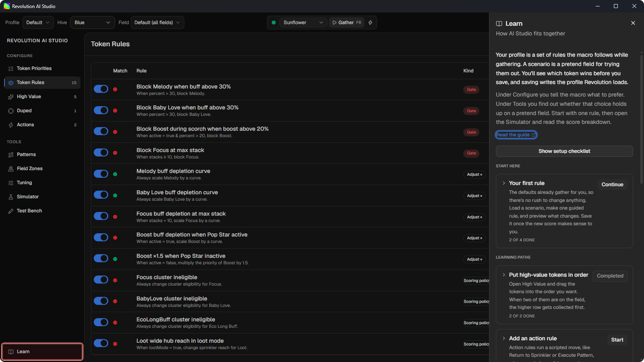Toggle off Block Baby Love when buff above 30%

(101, 110)
